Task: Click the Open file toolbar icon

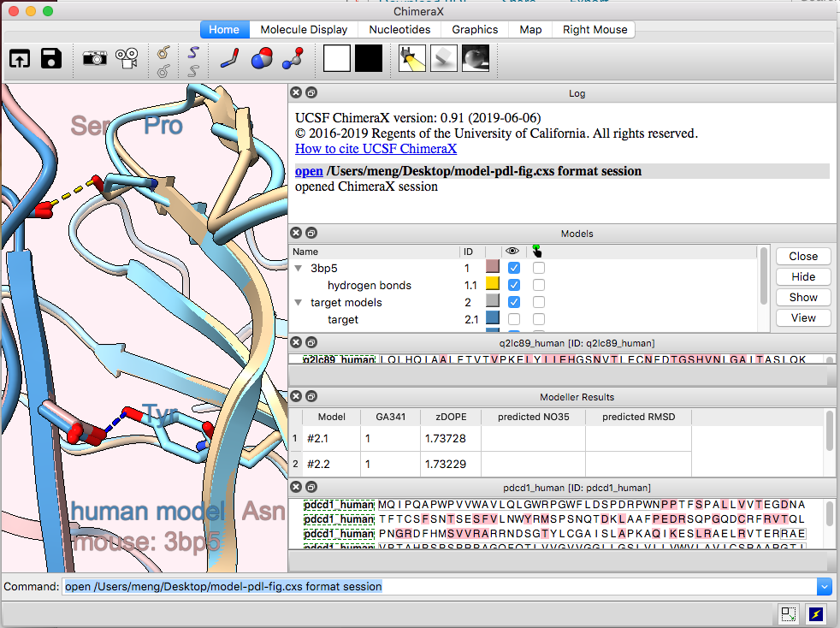Action: pyautogui.click(x=19, y=58)
